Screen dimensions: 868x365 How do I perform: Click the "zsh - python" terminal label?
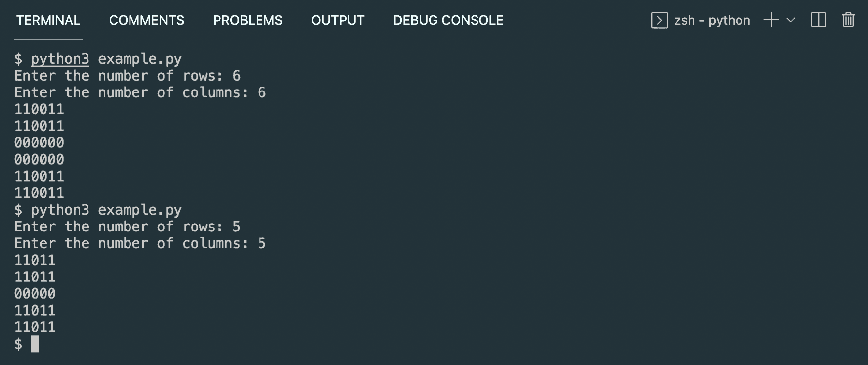pos(712,20)
